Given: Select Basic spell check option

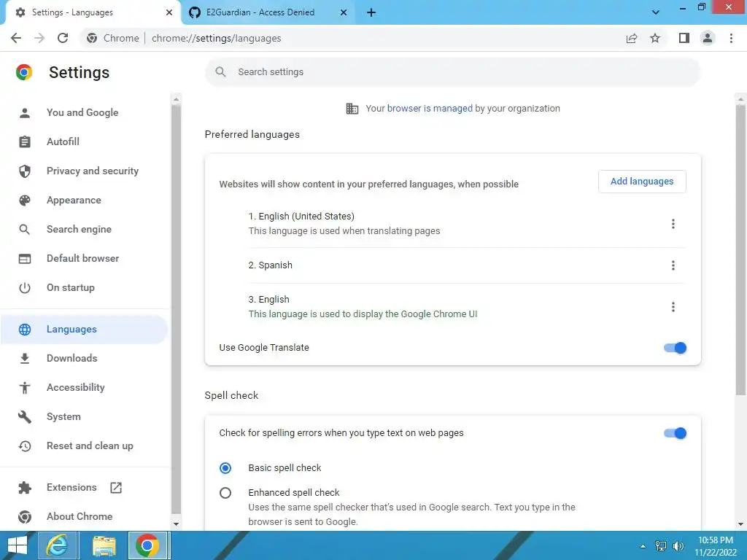Looking at the screenshot, I should click(x=225, y=468).
